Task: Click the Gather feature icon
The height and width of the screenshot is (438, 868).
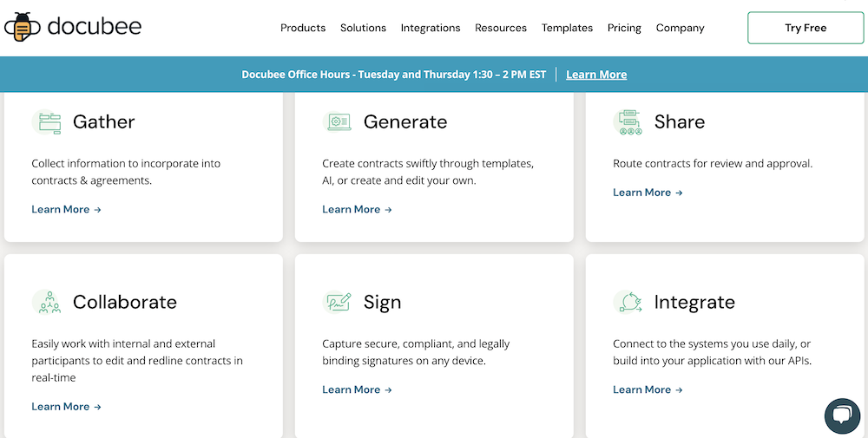Action: 47,121
